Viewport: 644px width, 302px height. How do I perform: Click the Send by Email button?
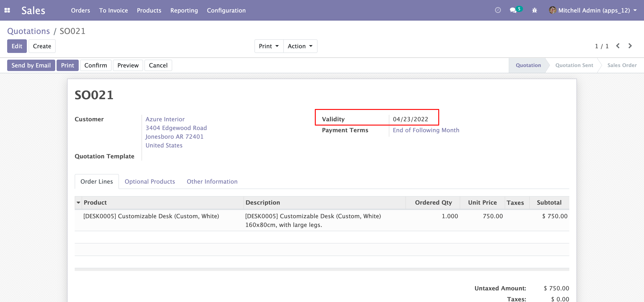[x=31, y=65]
